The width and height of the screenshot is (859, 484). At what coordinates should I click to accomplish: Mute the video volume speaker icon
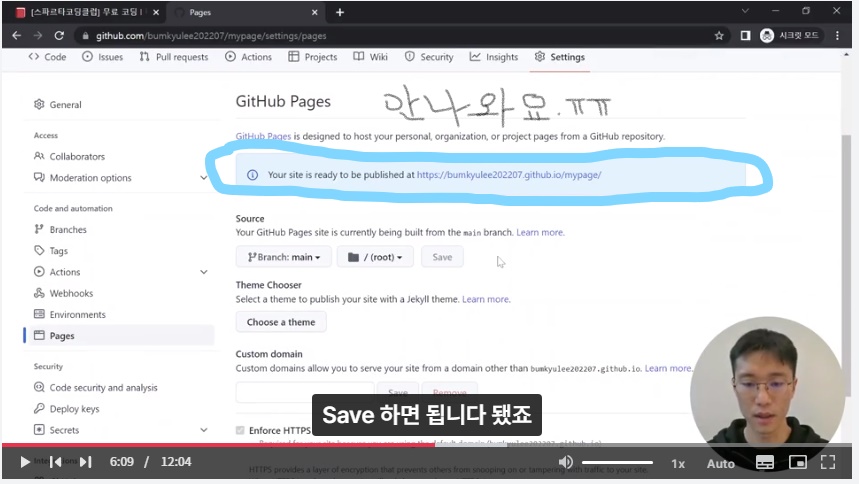(566, 462)
